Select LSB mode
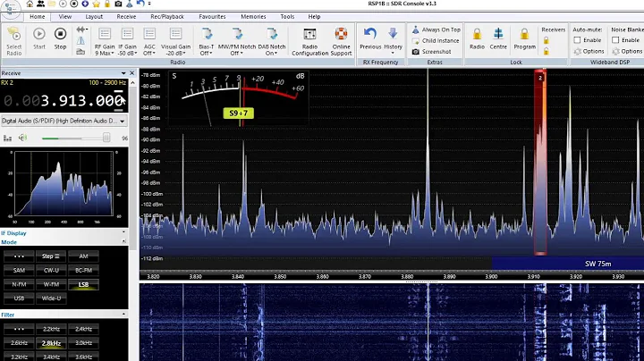This screenshot has width=644, height=361. [x=83, y=284]
